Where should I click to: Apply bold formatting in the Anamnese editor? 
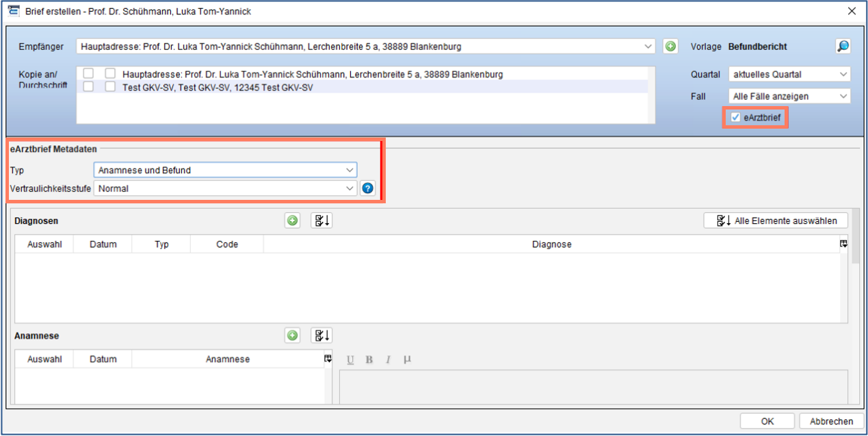click(x=369, y=360)
